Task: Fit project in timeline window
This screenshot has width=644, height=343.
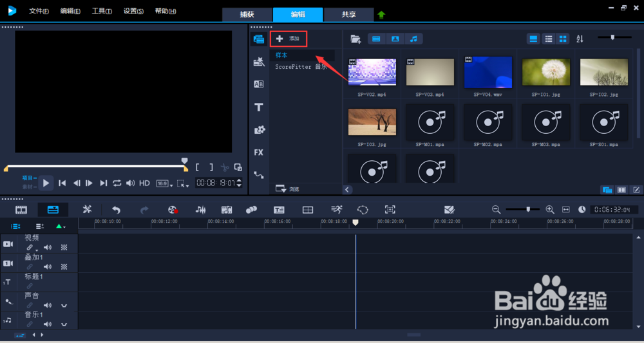Action: coord(566,210)
